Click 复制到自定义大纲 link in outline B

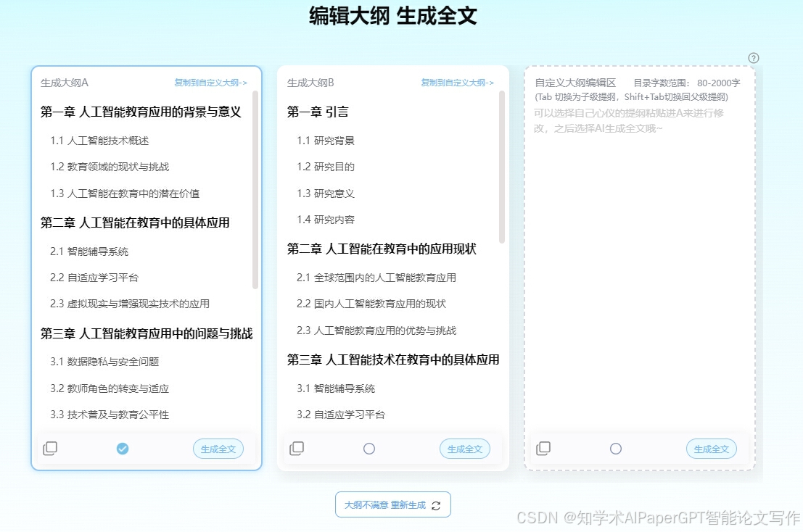click(x=457, y=83)
